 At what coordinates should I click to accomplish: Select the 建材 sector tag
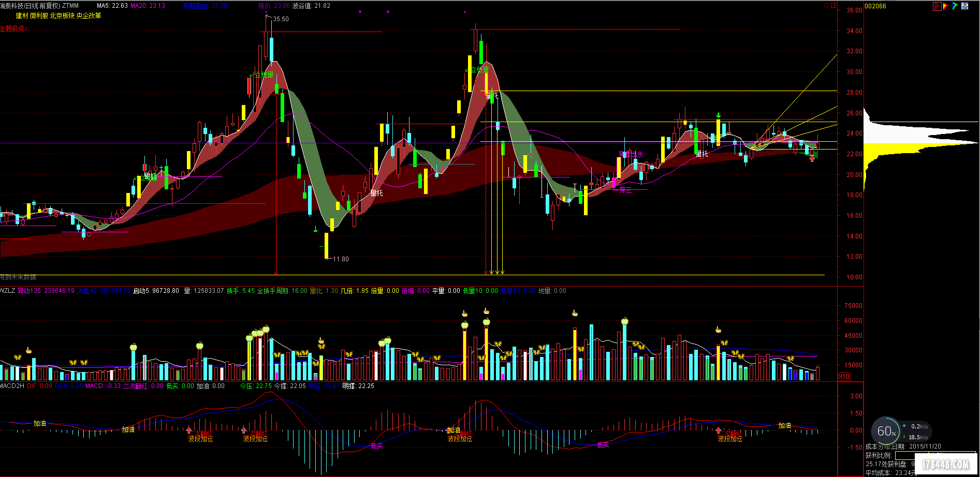(22, 16)
